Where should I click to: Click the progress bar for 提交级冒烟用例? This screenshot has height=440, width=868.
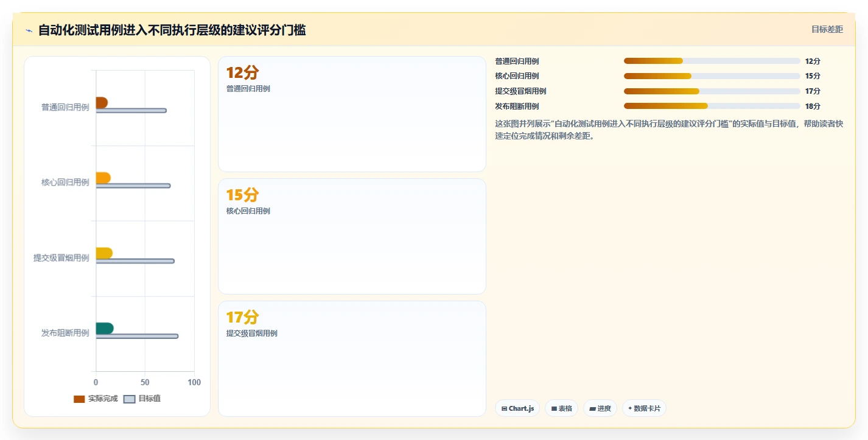pyautogui.click(x=712, y=91)
